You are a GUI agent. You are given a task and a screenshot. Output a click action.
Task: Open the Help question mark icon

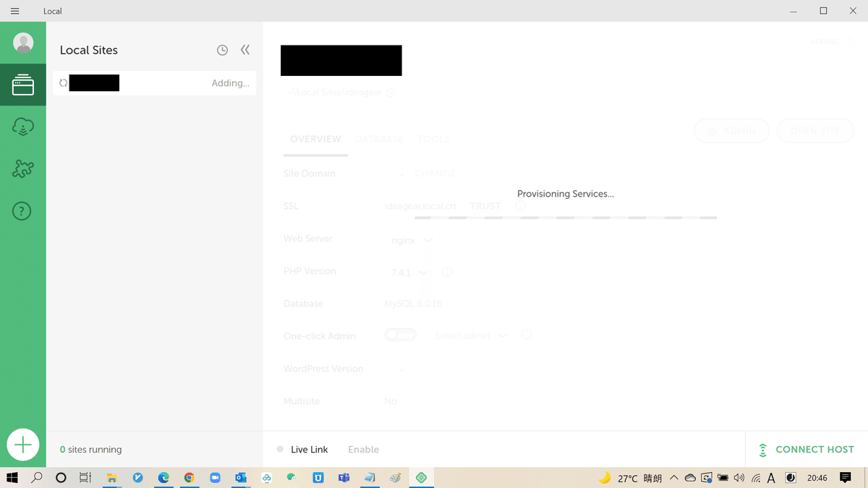click(x=22, y=211)
